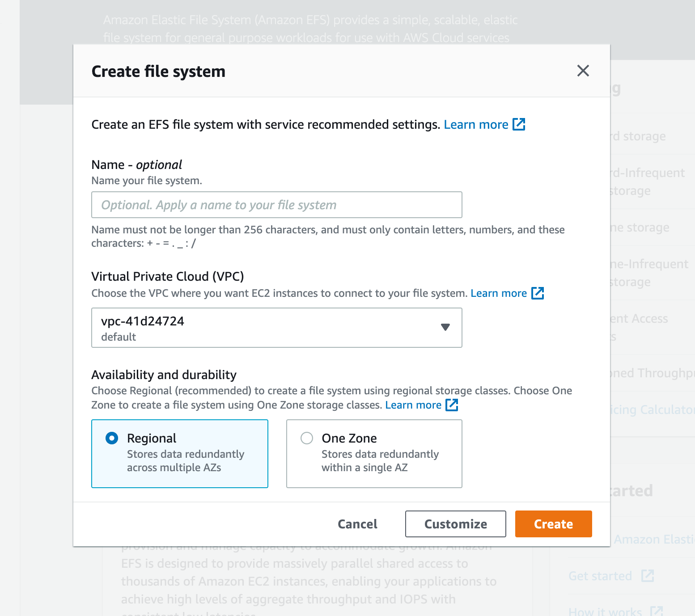The height and width of the screenshot is (616, 695).
Task: Open the recommended settings Learn more link
Action: coord(476,124)
